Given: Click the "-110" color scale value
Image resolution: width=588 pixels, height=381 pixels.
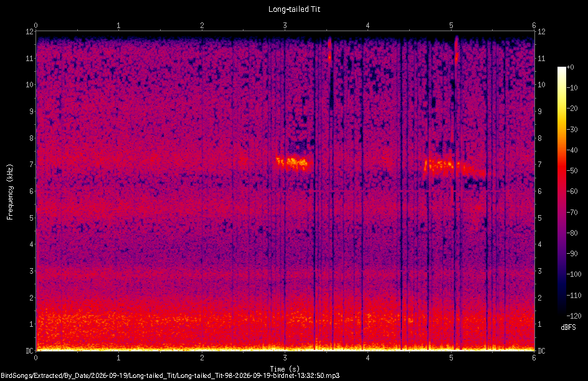Looking at the screenshot, I should click(574, 296).
